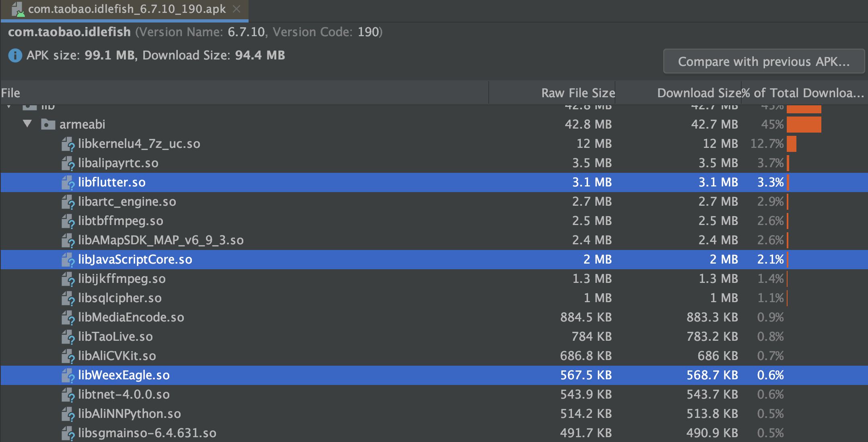Select the com.taobao.idlefish APK tab
Viewport: 868px width, 442px height.
point(127,9)
